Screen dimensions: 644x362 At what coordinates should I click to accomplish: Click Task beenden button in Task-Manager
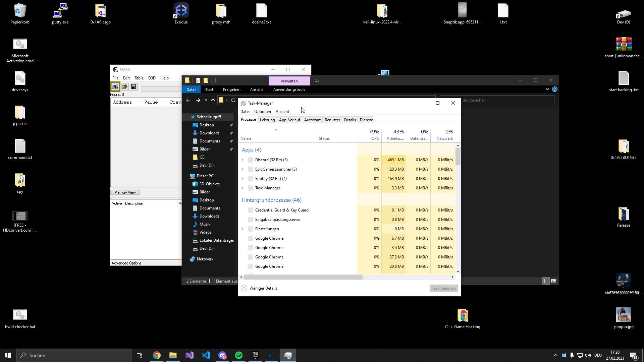tap(444, 288)
